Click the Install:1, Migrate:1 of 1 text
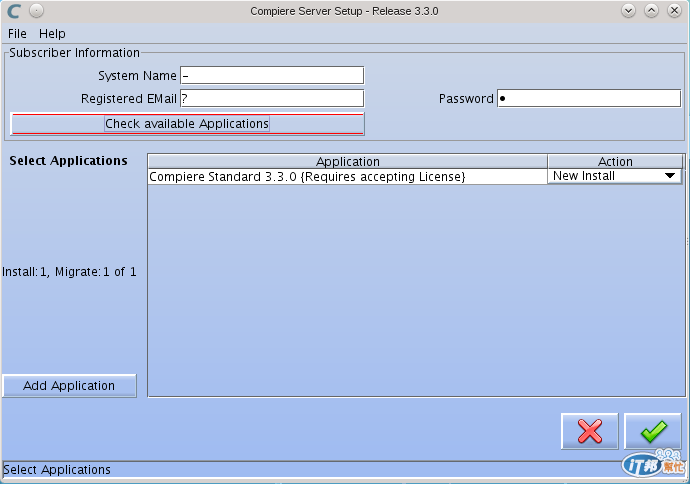 [70, 272]
